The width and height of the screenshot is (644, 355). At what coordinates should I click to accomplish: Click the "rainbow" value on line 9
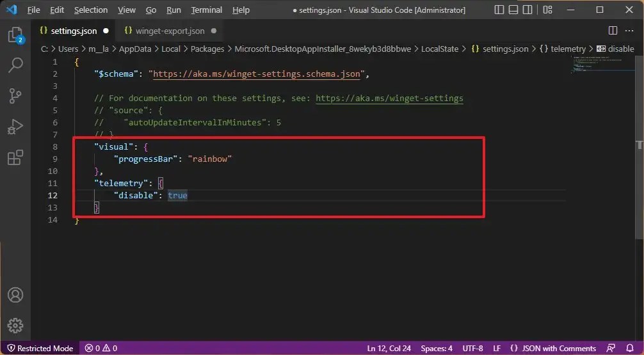tap(210, 159)
